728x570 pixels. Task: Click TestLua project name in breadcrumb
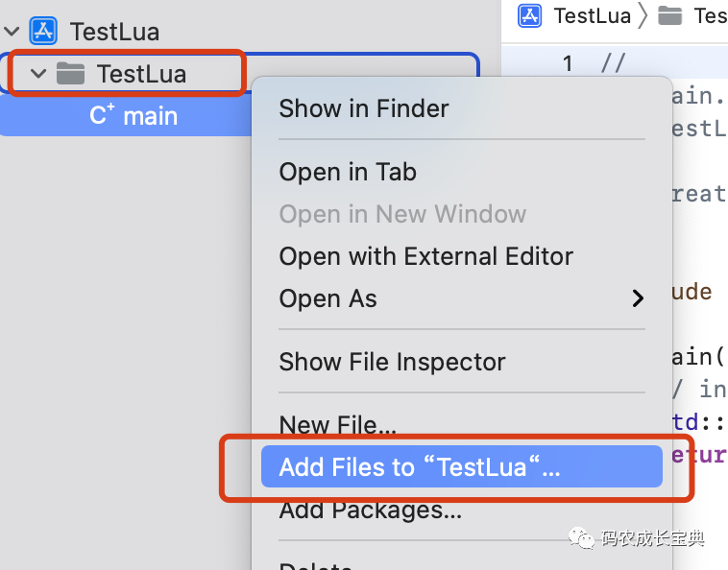[592, 15]
